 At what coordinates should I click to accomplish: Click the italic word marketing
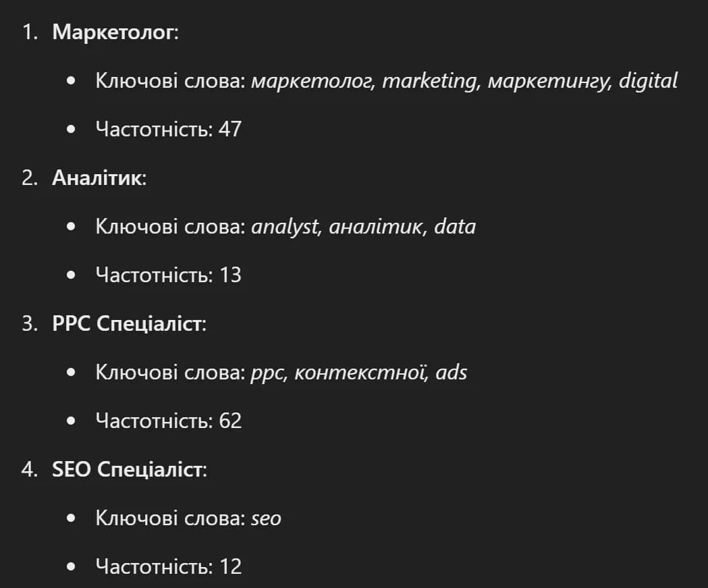429,81
